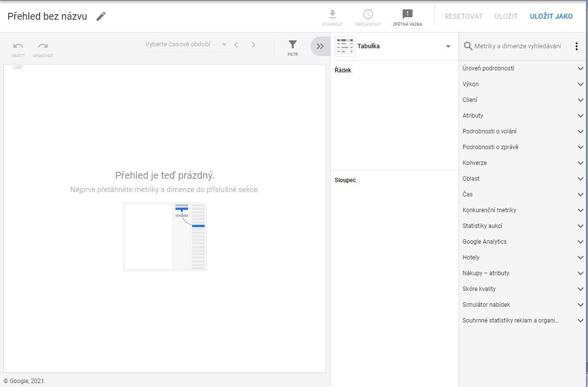Click the RESETOVAT button
This screenshot has width=588, height=387.
(463, 16)
